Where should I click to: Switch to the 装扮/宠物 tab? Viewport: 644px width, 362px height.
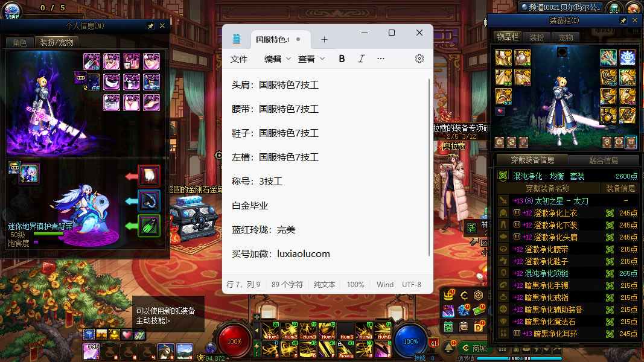click(x=57, y=42)
